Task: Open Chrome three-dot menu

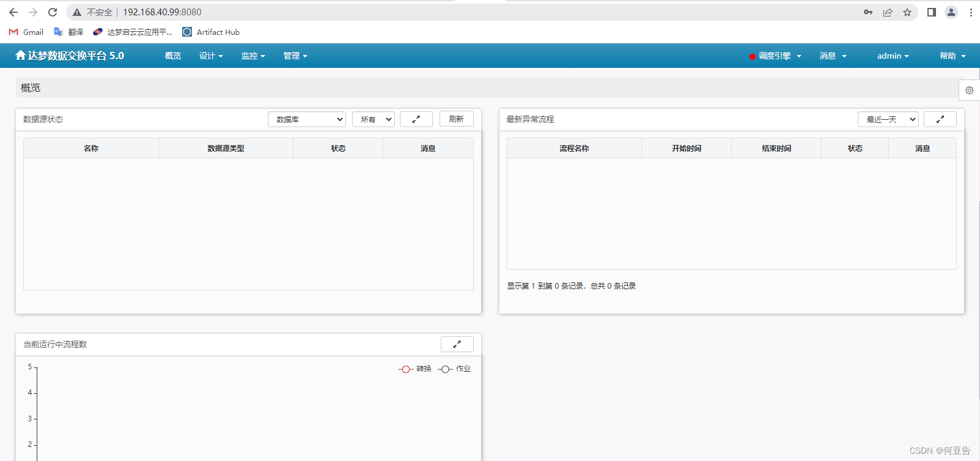Action: click(x=971, y=12)
